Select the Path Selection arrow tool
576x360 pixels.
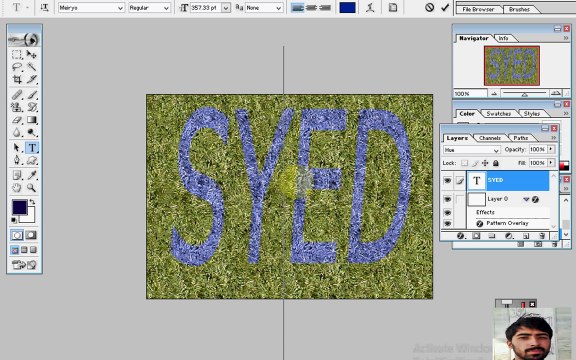point(17,148)
